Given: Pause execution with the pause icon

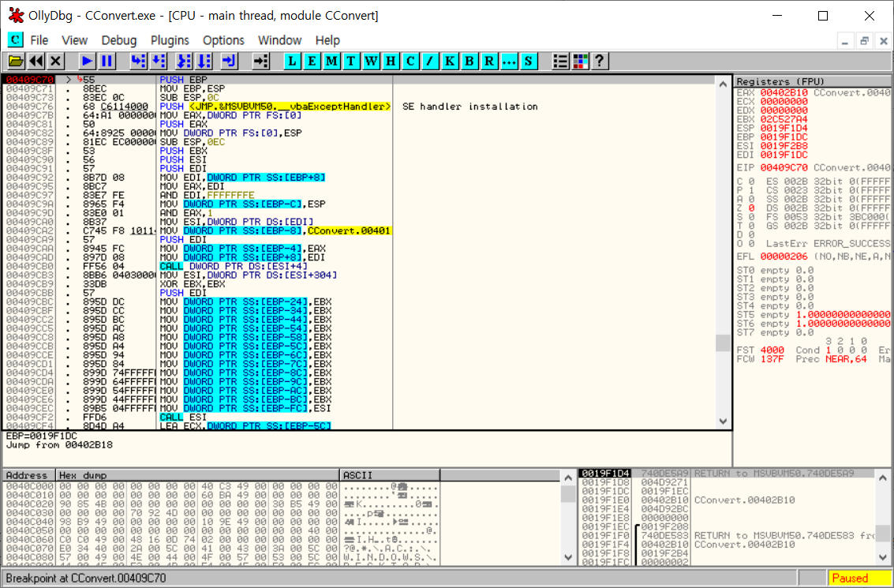Looking at the screenshot, I should coord(106,61).
